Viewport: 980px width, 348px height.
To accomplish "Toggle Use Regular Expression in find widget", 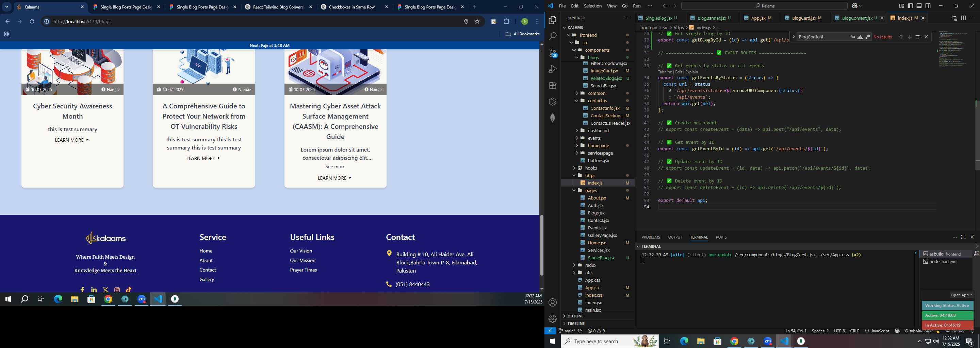I will click(868, 37).
